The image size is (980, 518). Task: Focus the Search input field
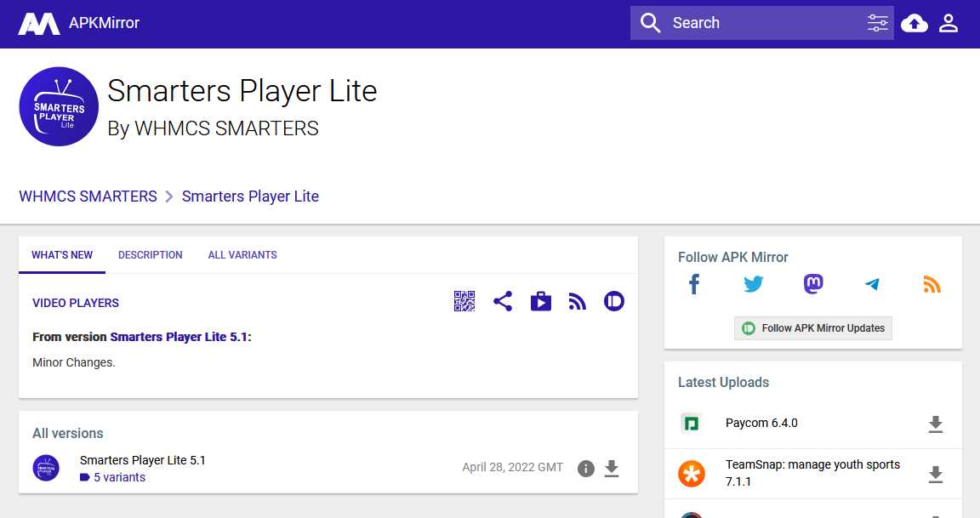(762, 23)
